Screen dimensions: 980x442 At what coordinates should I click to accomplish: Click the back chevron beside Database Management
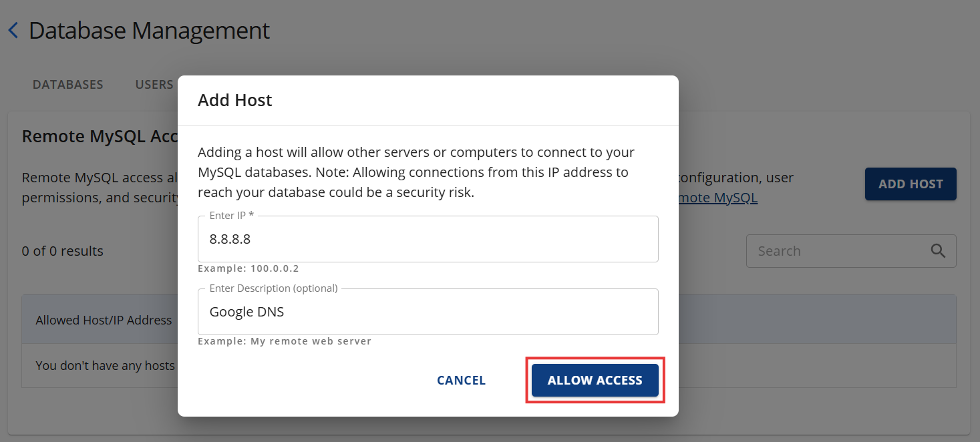click(x=13, y=31)
